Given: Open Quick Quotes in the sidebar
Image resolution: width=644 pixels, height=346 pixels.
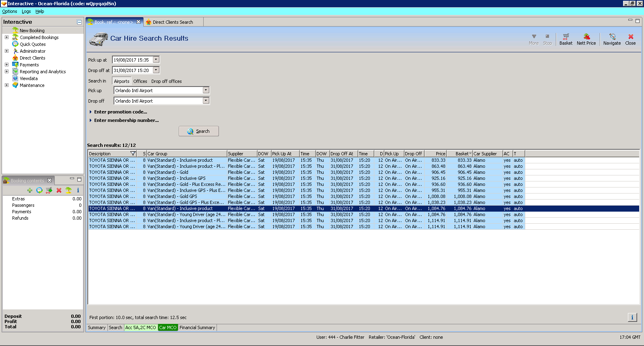Looking at the screenshot, I should pyautogui.click(x=33, y=44).
